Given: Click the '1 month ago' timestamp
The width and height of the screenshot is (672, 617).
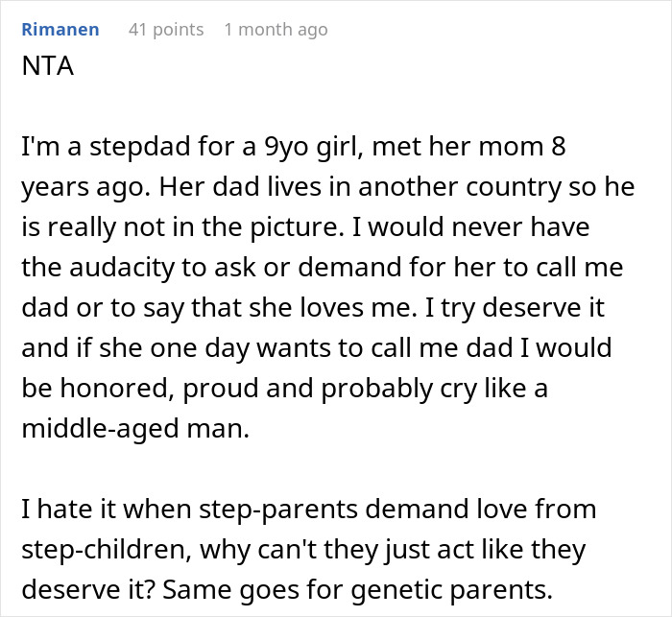Looking at the screenshot, I should coord(276,30).
